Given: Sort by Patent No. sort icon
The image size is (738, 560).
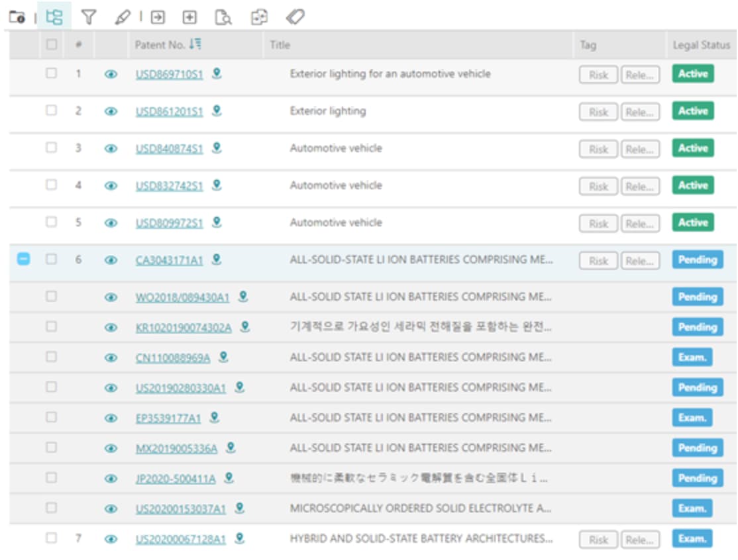Looking at the screenshot, I should (195, 44).
